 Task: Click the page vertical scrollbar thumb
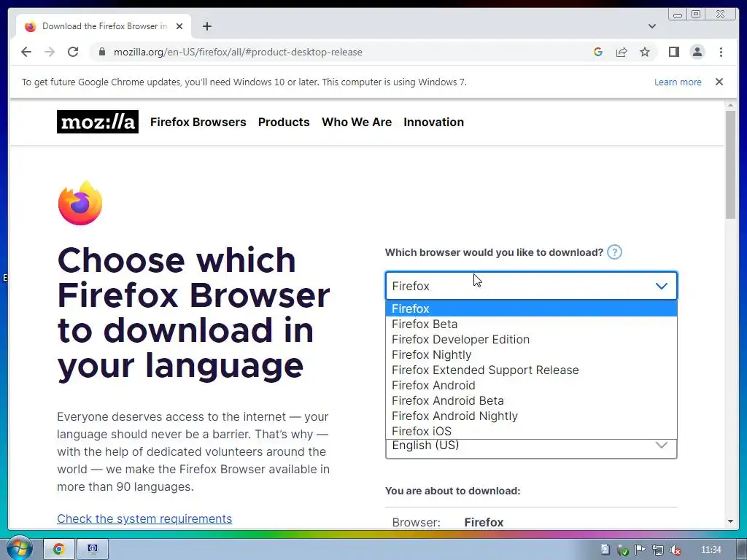pos(730,164)
